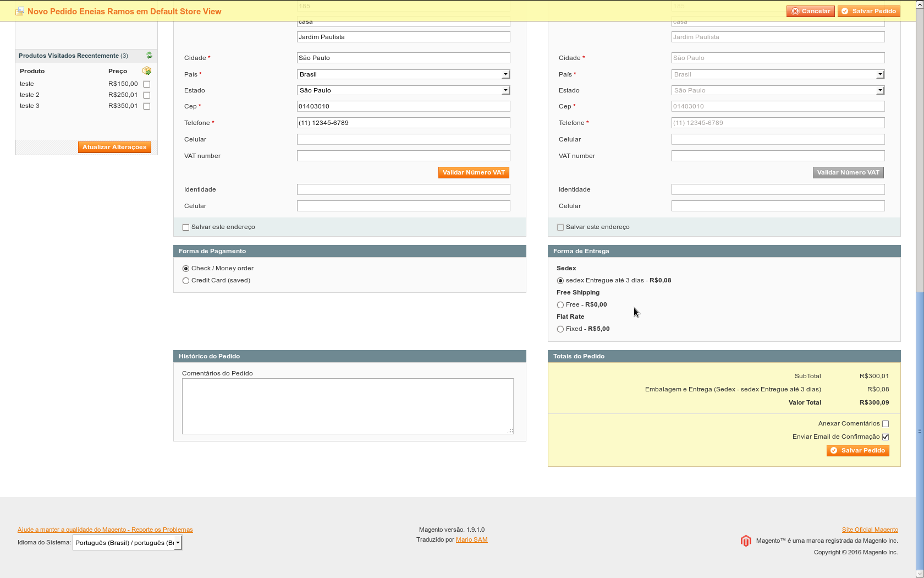Click the R$350,01 price value
924x578 pixels.
pos(123,106)
